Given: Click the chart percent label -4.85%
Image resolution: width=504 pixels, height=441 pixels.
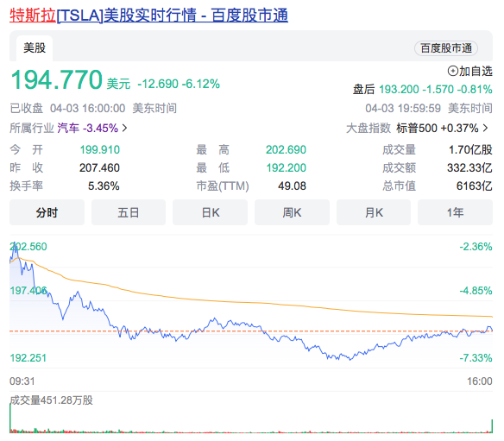Looking at the screenshot, I should point(476,291).
